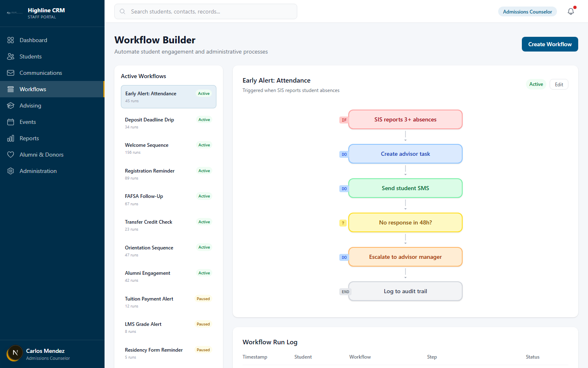Open the Alumni & Donors heart icon
588x368 pixels.
click(11, 155)
